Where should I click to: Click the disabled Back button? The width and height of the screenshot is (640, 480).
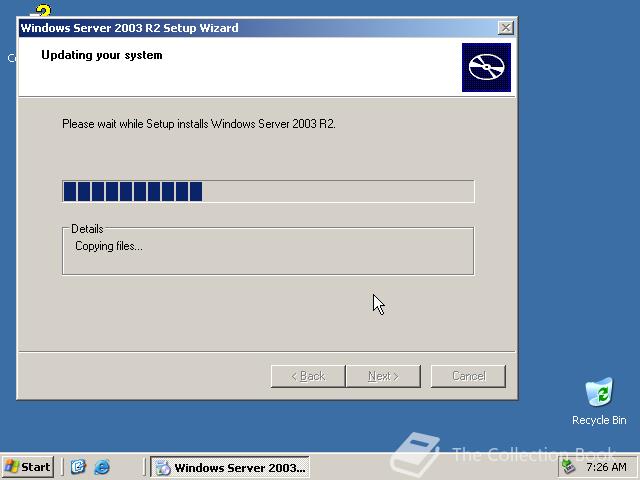[x=308, y=376]
